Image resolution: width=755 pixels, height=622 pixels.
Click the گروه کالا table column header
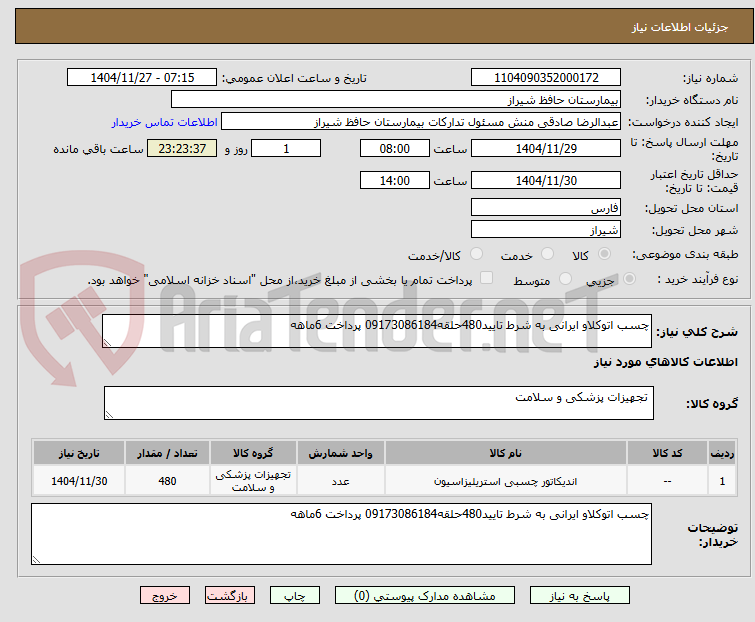(253, 453)
